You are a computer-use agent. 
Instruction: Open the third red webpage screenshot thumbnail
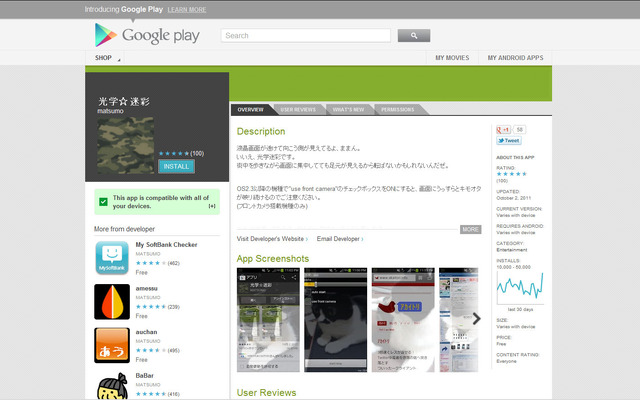pyautogui.click(x=403, y=320)
